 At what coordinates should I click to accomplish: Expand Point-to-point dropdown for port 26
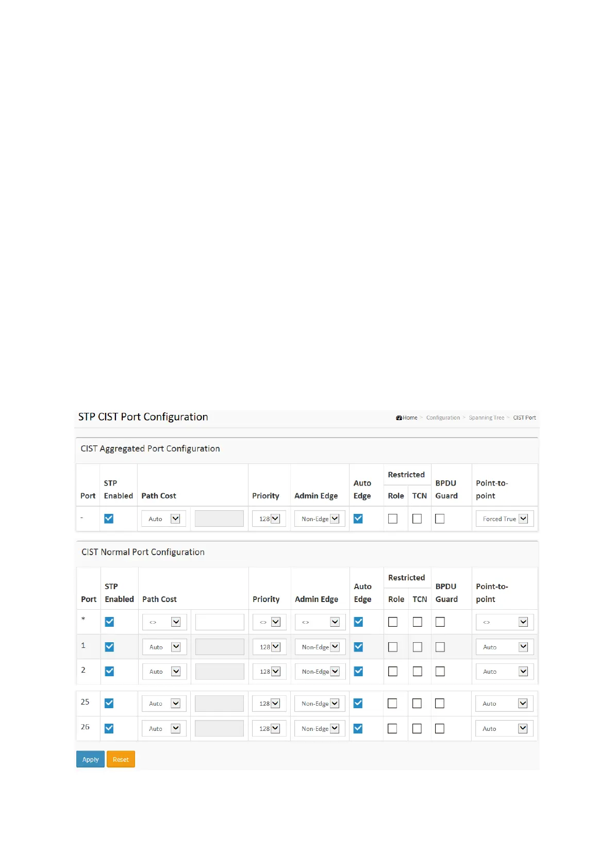pos(505,729)
